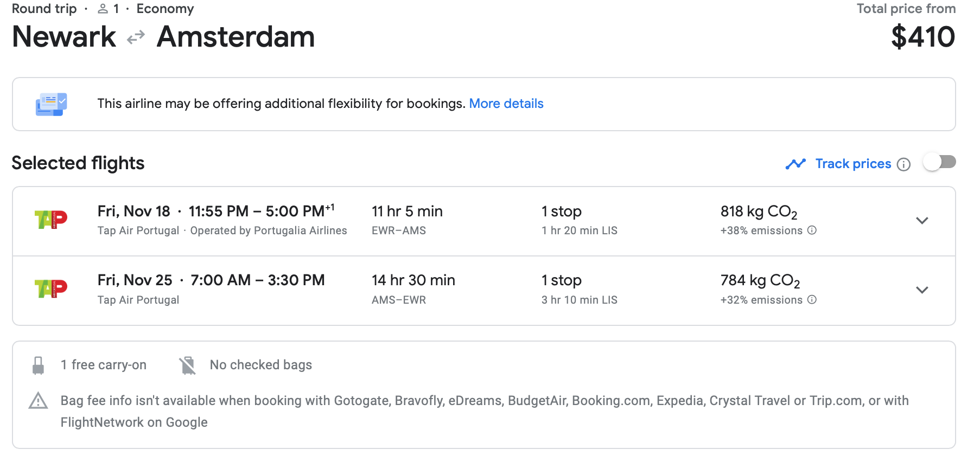Click the round-trip arrows between Newark and Amsterdam
The height and width of the screenshot is (462, 980).
pyautogui.click(x=136, y=37)
